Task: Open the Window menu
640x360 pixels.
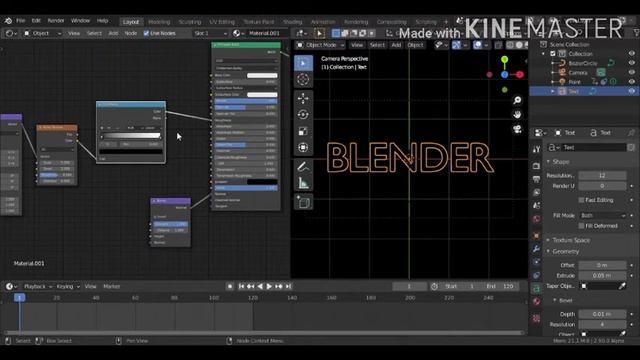Action: 80,21
